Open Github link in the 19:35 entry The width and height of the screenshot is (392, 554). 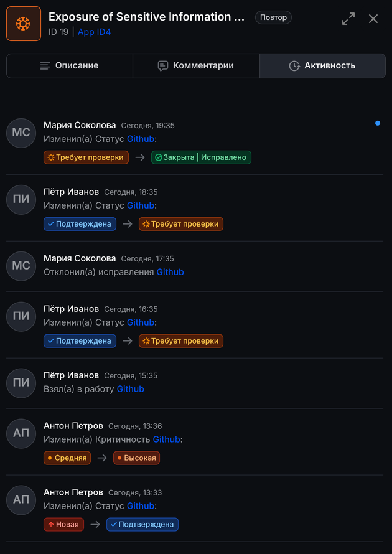pyautogui.click(x=141, y=139)
